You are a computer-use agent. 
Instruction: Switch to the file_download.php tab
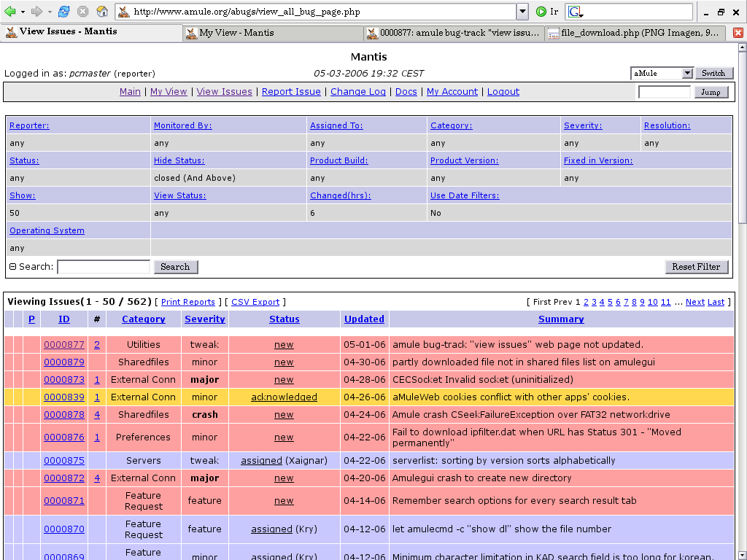[635, 33]
